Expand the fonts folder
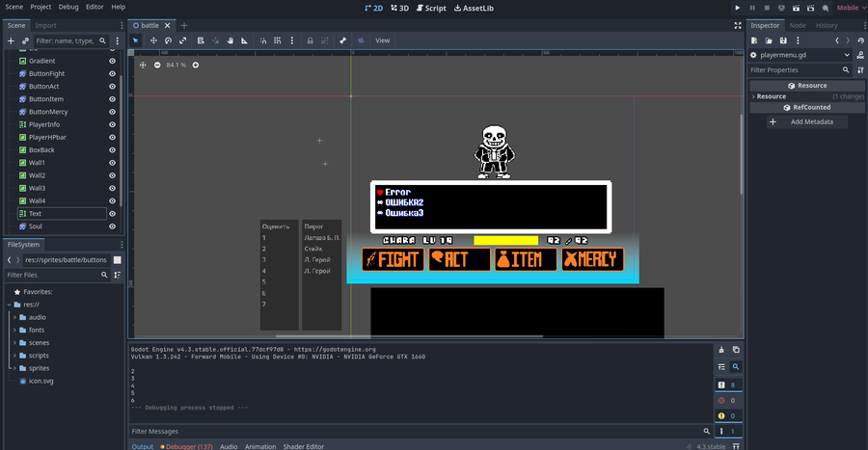This screenshot has width=868, height=450. [14, 331]
